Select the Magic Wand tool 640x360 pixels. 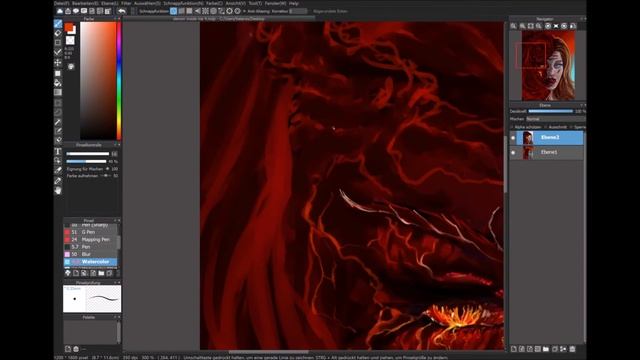(x=58, y=122)
